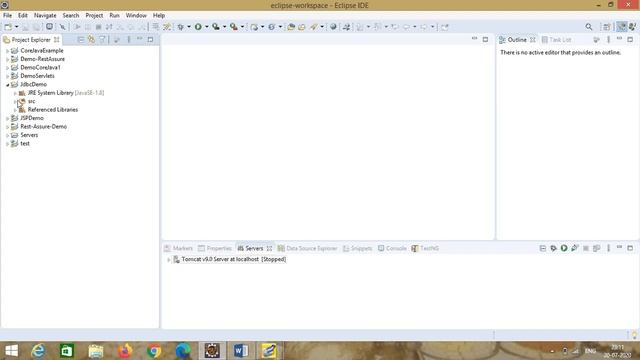Switch to the Markers tab
The height and width of the screenshot is (360, 640).
point(178,248)
